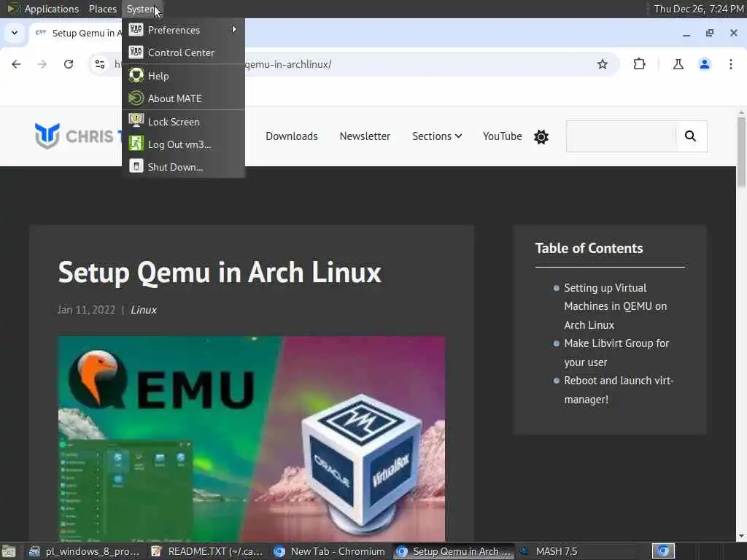Go back with browser back arrow

[x=16, y=64]
